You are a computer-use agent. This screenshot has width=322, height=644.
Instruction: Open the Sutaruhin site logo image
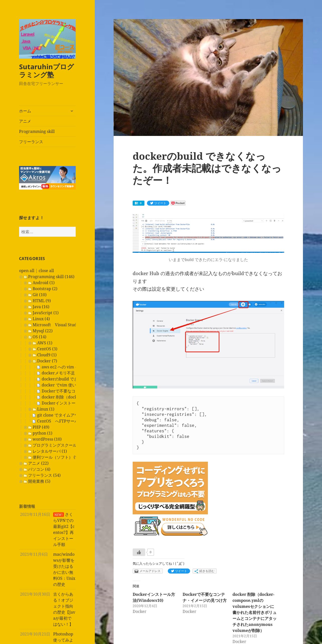(47, 39)
